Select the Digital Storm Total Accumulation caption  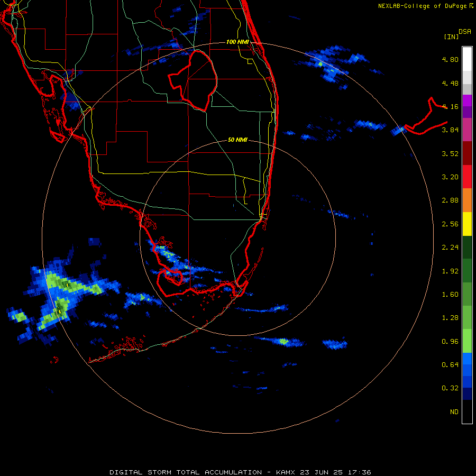(240, 472)
